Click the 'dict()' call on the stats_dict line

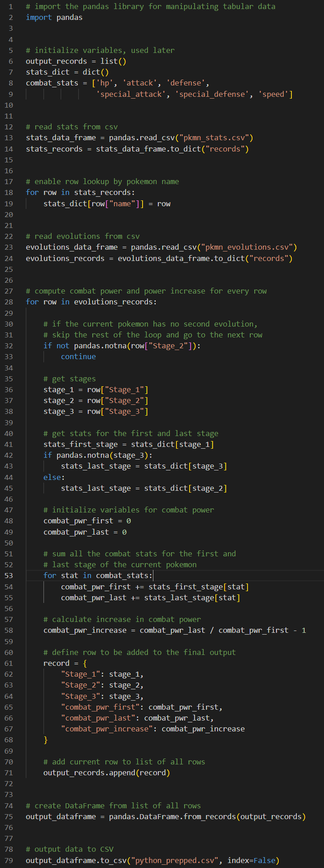pyautogui.click(x=96, y=72)
